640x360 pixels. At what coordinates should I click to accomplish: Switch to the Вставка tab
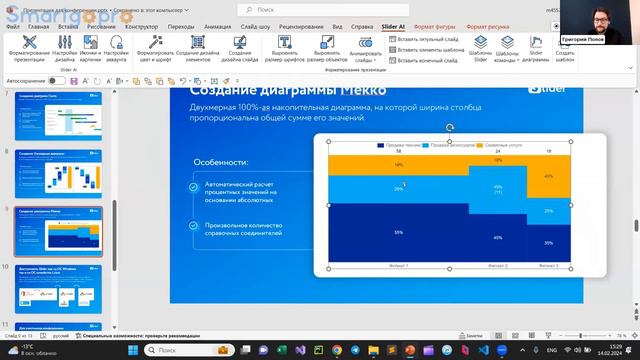(68, 27)
